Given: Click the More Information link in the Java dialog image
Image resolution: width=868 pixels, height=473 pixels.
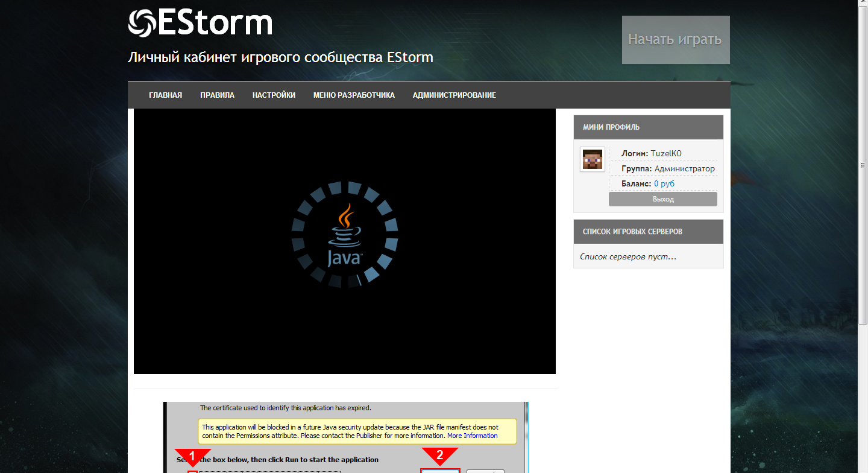Looking at the screenshot, I should tap(472, 436).
